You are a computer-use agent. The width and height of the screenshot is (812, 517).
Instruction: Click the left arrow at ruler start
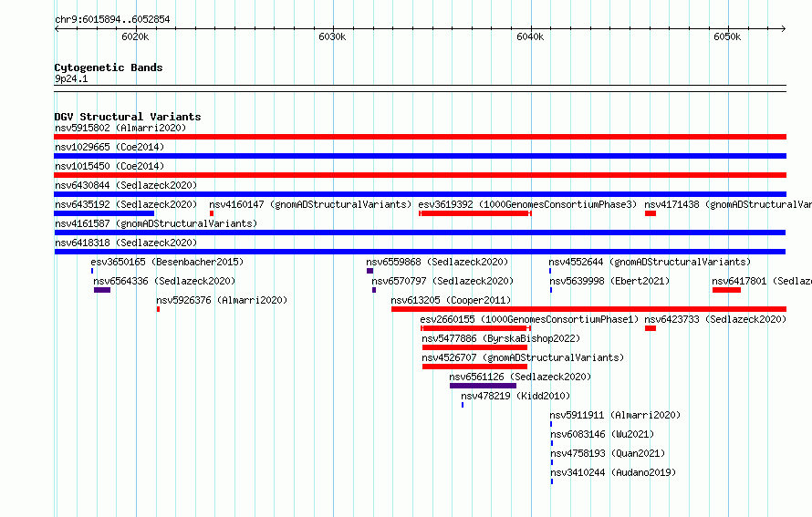pyautogui.click(x=57, y=28)
